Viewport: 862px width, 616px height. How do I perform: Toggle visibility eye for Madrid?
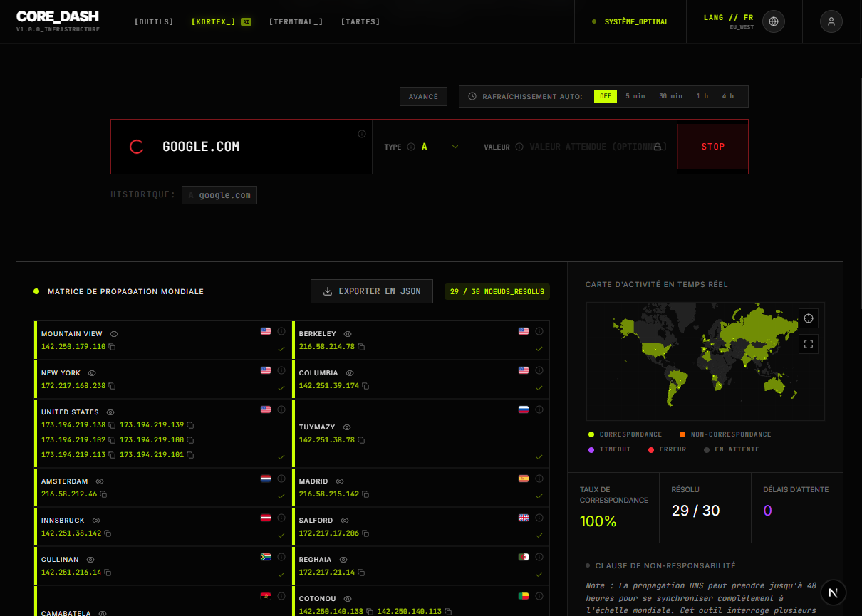[x=340, y=481]
